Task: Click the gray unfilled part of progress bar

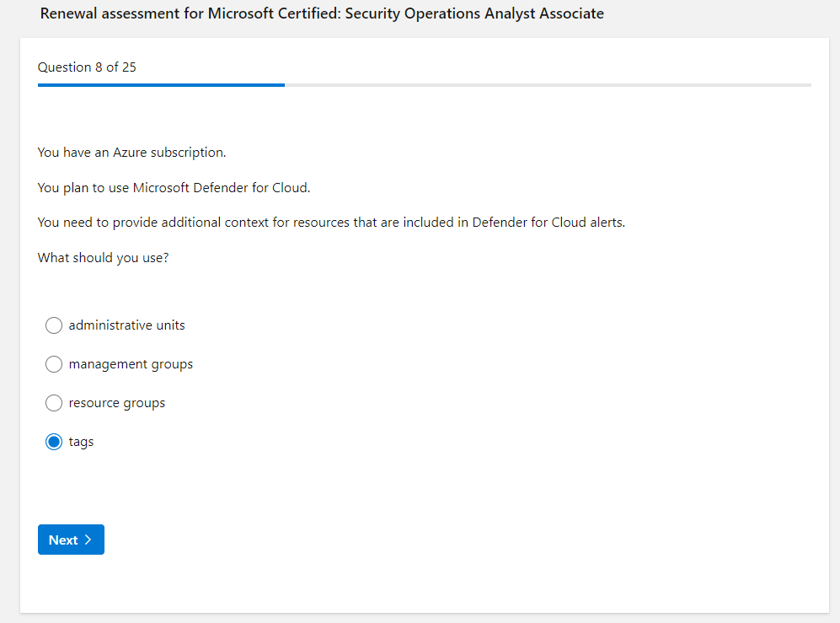Action: coord(548,85)
